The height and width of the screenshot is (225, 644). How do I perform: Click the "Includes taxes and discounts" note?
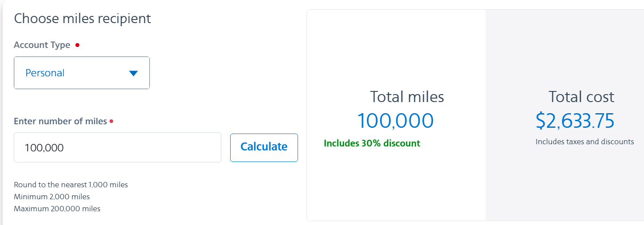pos(585,142)
